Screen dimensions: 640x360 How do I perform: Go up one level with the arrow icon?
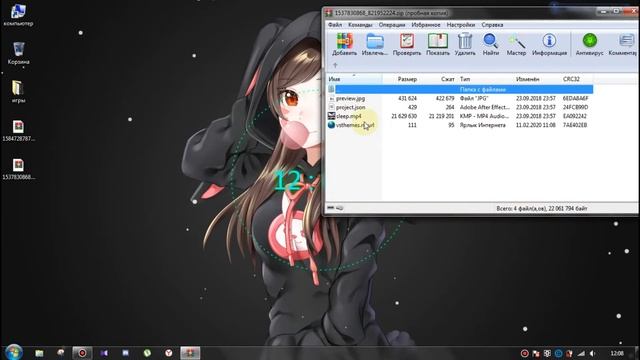click(335, 65)
